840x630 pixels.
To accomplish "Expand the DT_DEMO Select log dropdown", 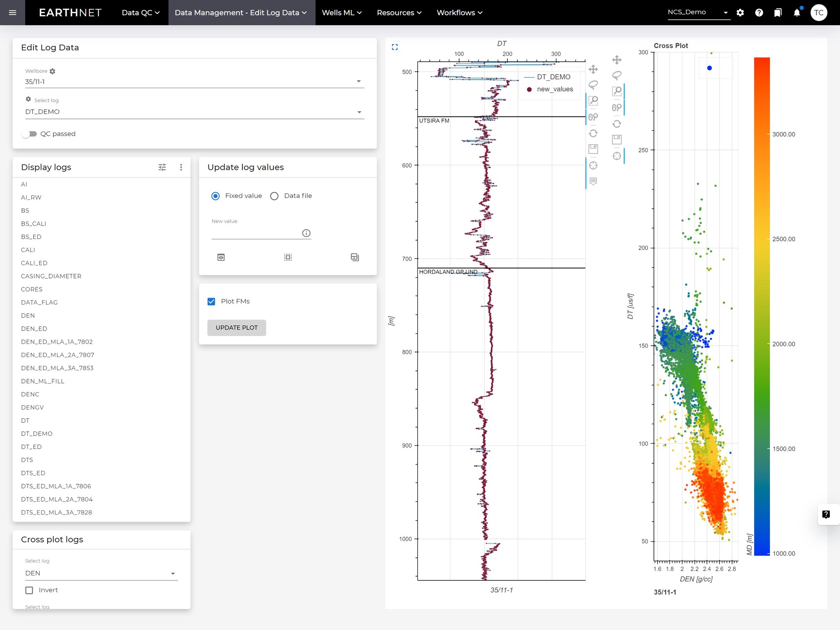I will pos(194,112).
